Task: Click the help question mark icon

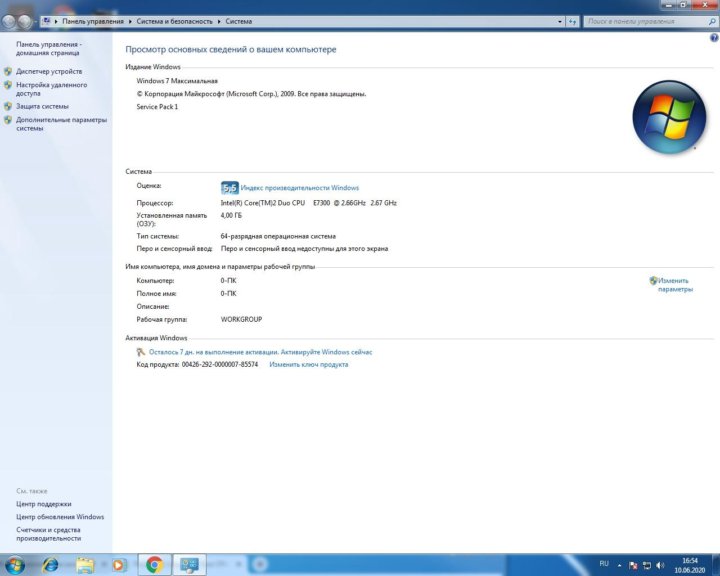Action: click(714, 38)
